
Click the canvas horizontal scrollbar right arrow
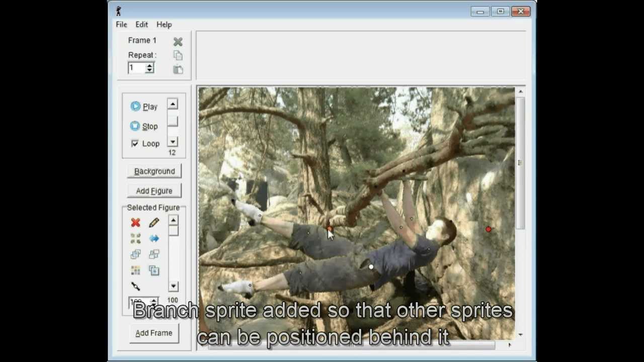pyautogui.click(x=510, y=345)
